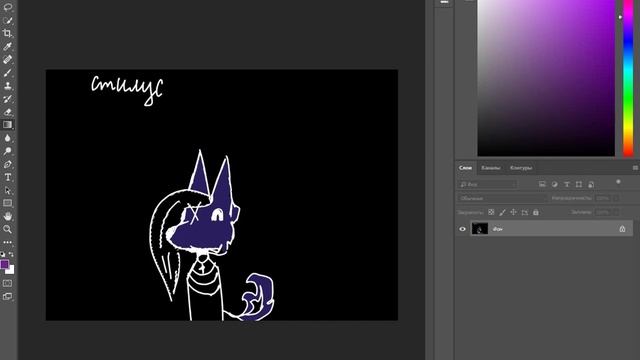
Task: Select the Clone Stamp tool
Action: pos(7,86)
